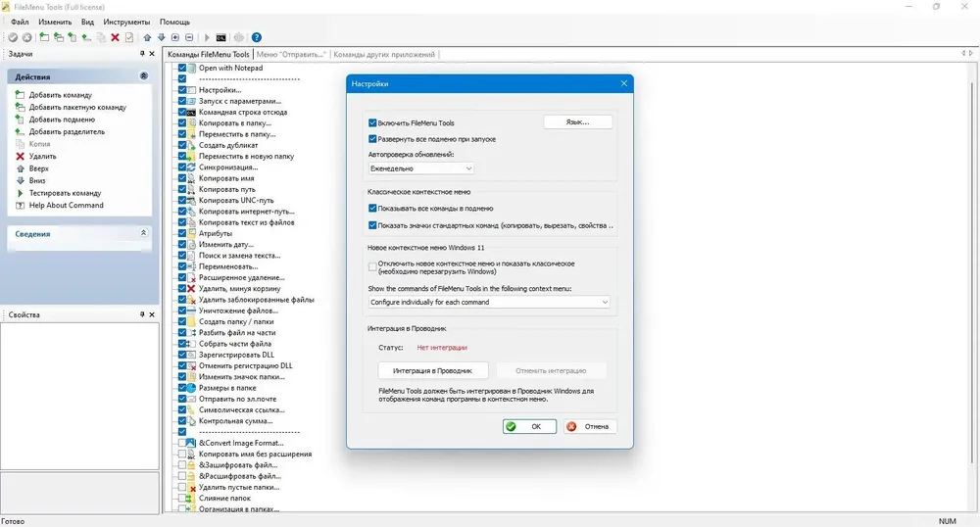Click the Expand all plus toolbar icon
980x527 pixels.
(175, 37)
